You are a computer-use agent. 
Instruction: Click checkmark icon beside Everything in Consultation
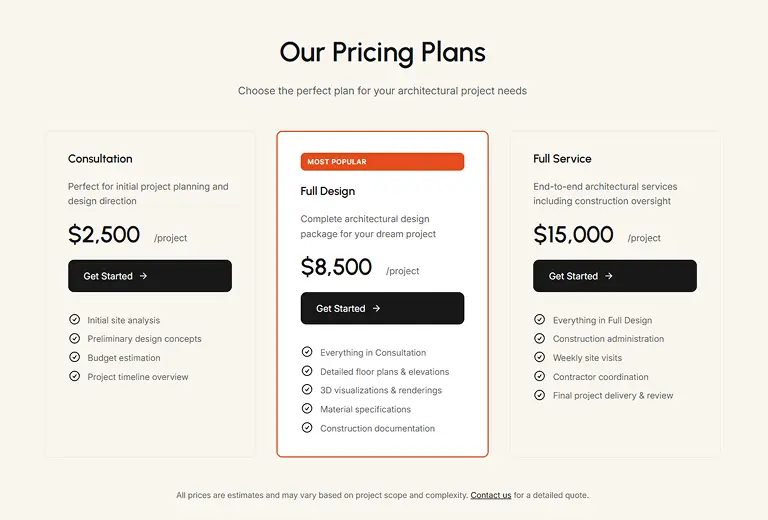307,352
